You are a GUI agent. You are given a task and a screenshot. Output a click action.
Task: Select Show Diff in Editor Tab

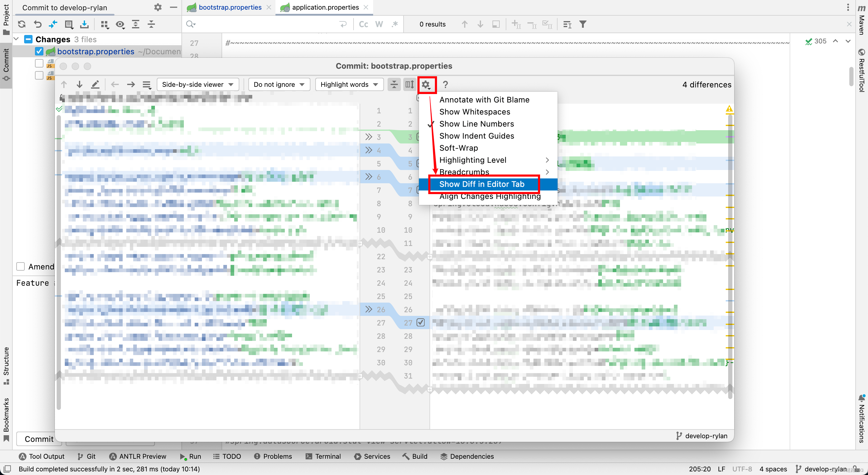point(482,184)
